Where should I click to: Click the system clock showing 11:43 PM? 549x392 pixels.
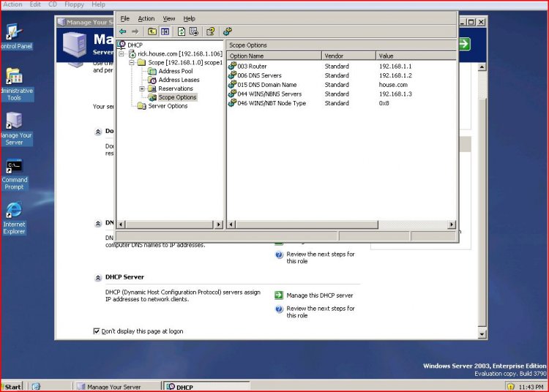[531, 387]
